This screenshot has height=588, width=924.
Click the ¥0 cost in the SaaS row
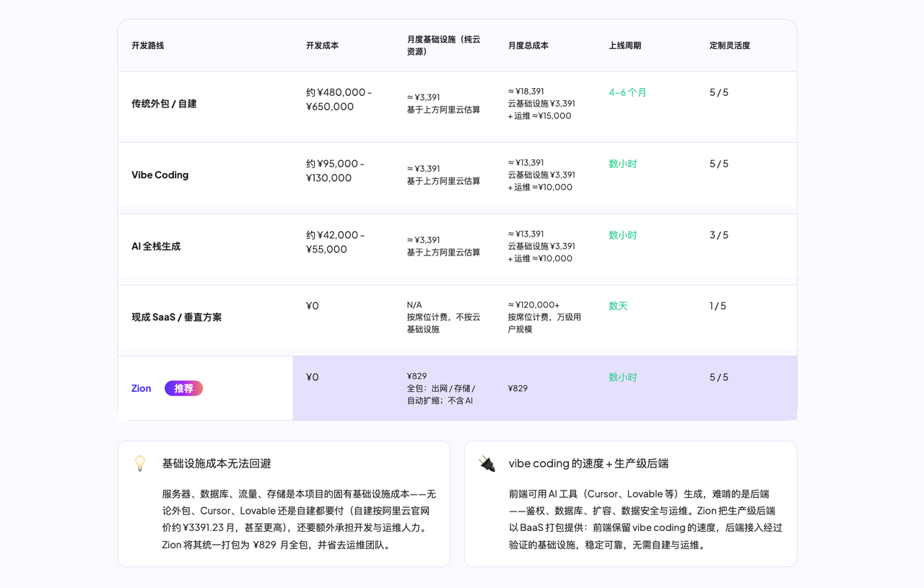click(313, 306)
